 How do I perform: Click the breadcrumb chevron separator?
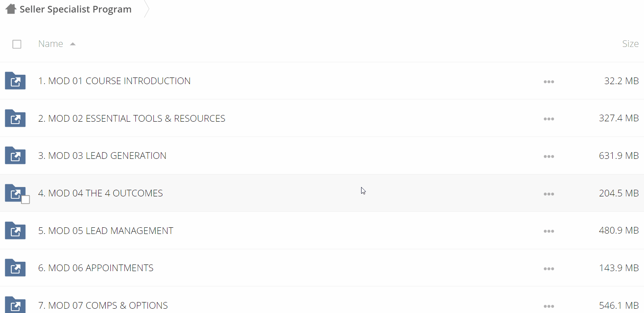pos(146,9)
